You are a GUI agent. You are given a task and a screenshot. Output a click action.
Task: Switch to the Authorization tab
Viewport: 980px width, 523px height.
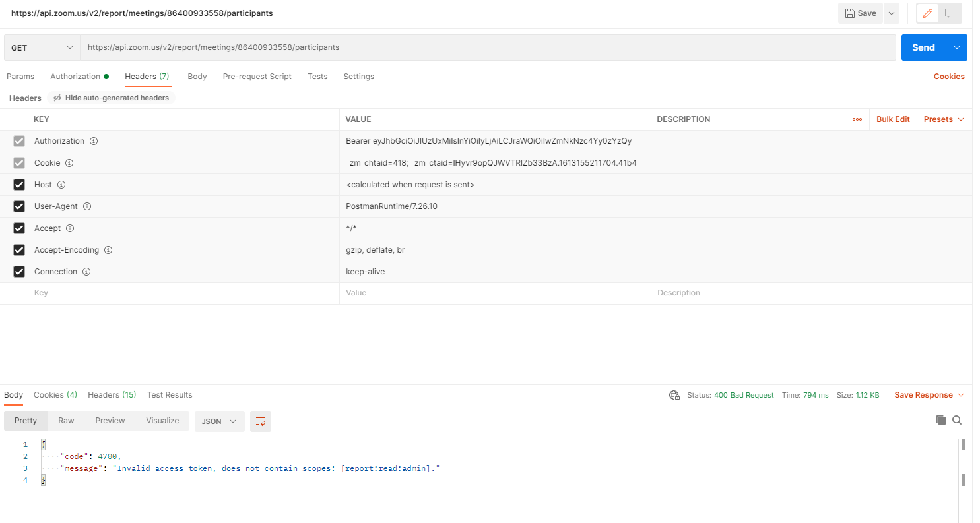tap(75, 77)
